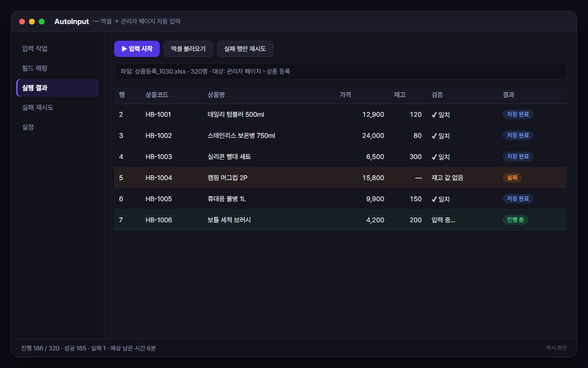The image size is (588, 368).
Task: Select product code HB-1001
Action: [x=158, y=114]
